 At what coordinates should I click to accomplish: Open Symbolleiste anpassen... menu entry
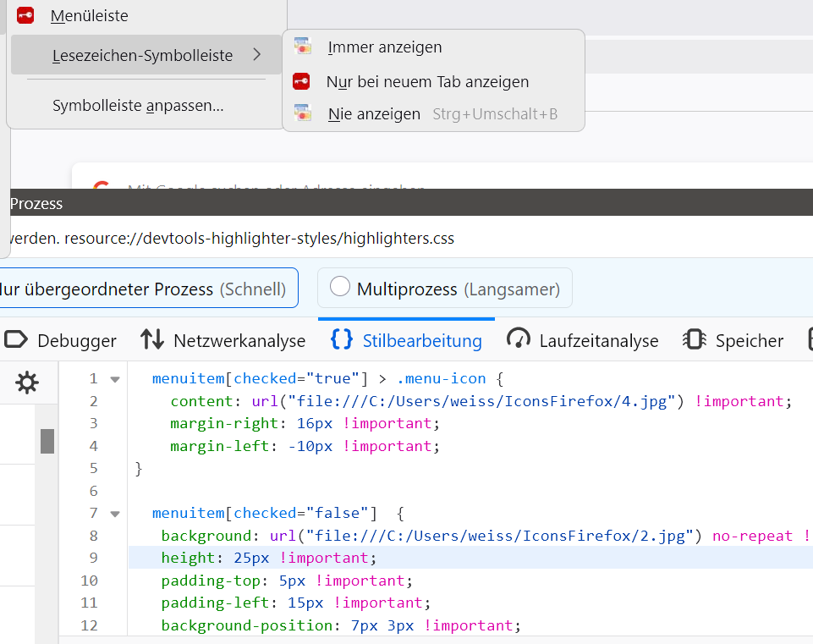pos(138,107)
